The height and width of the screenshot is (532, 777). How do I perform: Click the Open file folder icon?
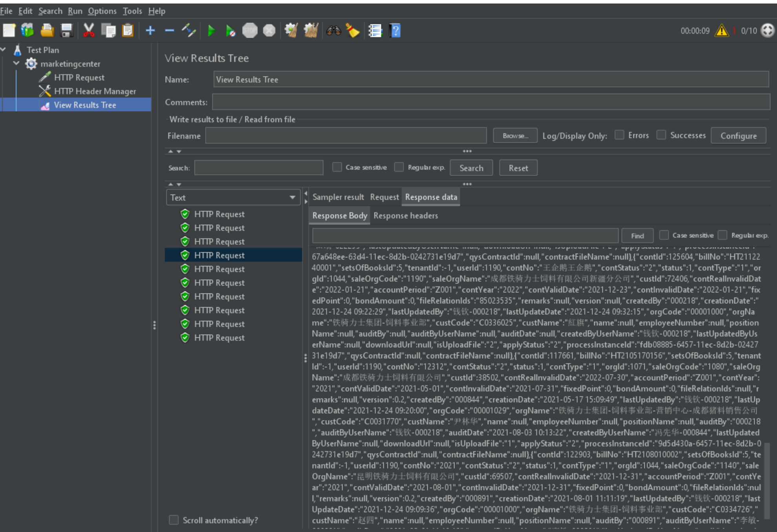47,30
